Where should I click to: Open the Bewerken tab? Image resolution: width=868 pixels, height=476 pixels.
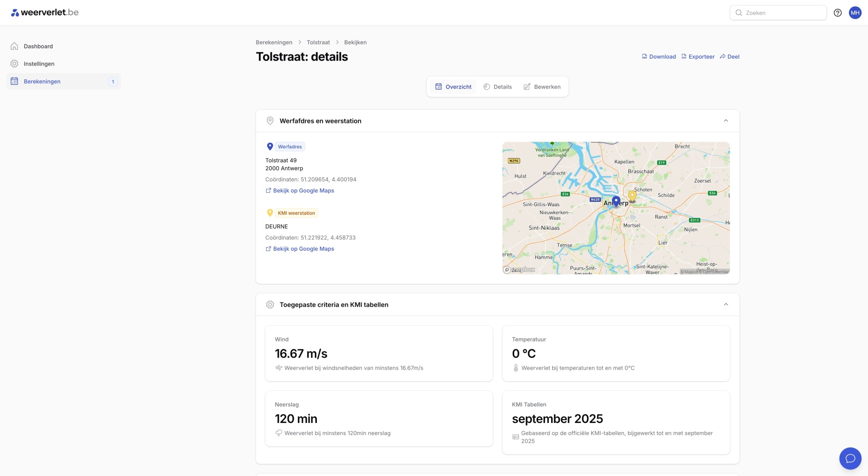(x=542, y=87)
